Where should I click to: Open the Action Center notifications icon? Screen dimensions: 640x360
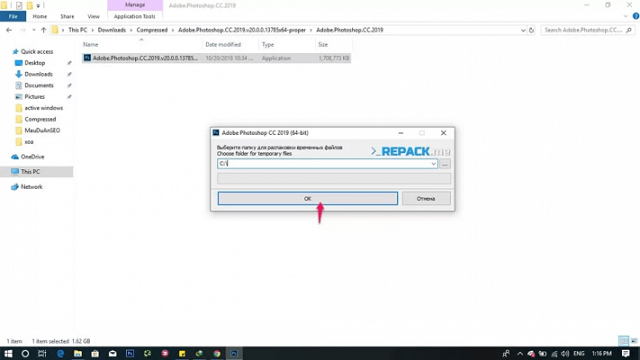tap(626, 353)
